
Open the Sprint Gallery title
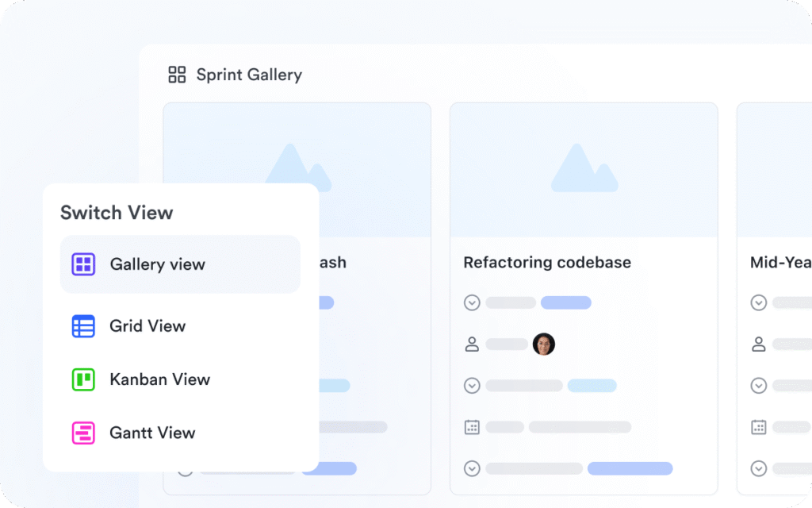[249, 75]
